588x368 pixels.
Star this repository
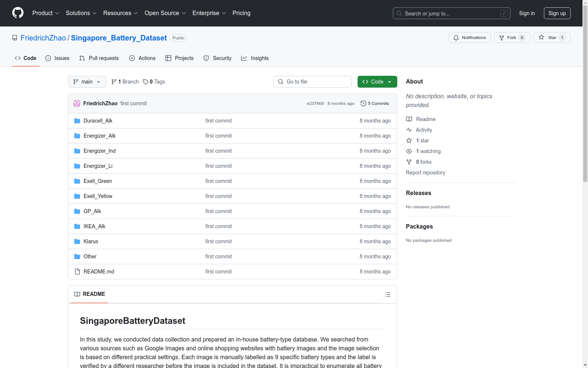click(x=552, y=38)
